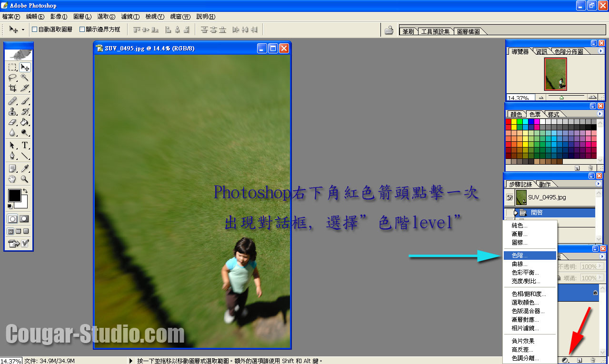The height and width of the screenshot is (364, 609).
Task: Select the History Brush tool
Action: 25,111
